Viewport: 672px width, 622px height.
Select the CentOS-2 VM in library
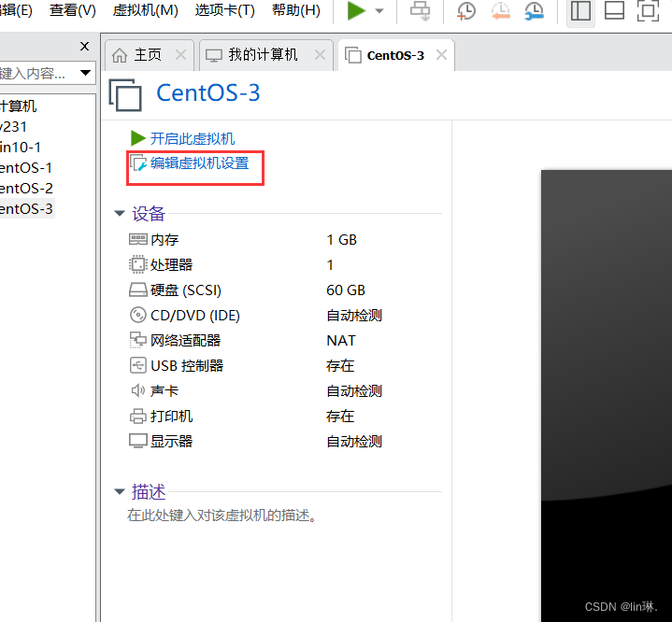coord(26,188)
